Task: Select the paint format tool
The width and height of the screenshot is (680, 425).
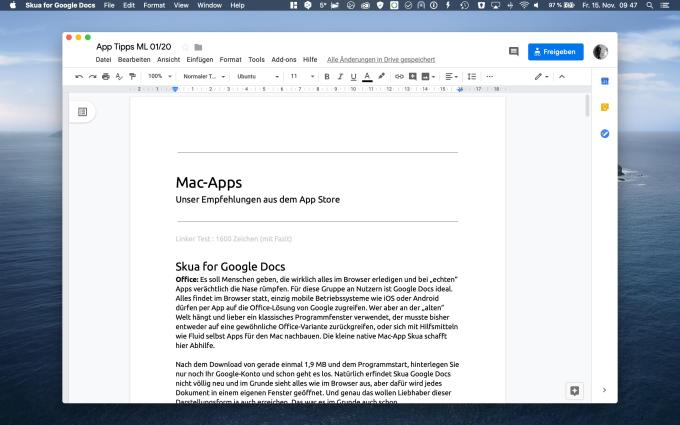Action: point(132,77)
